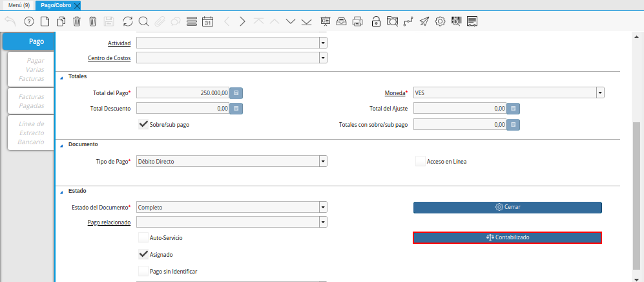
Task: Click the Total Descuento input field
Action: [183, 109]
